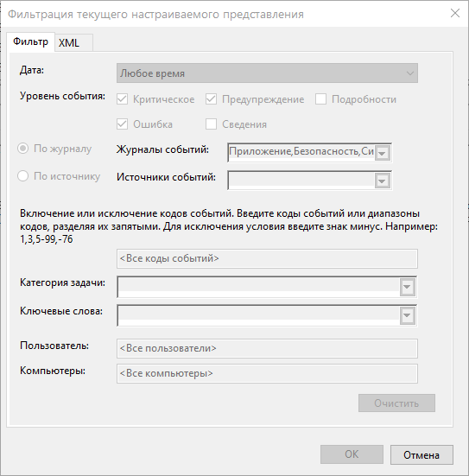Click the Очистить button

[x=396, y=403]
